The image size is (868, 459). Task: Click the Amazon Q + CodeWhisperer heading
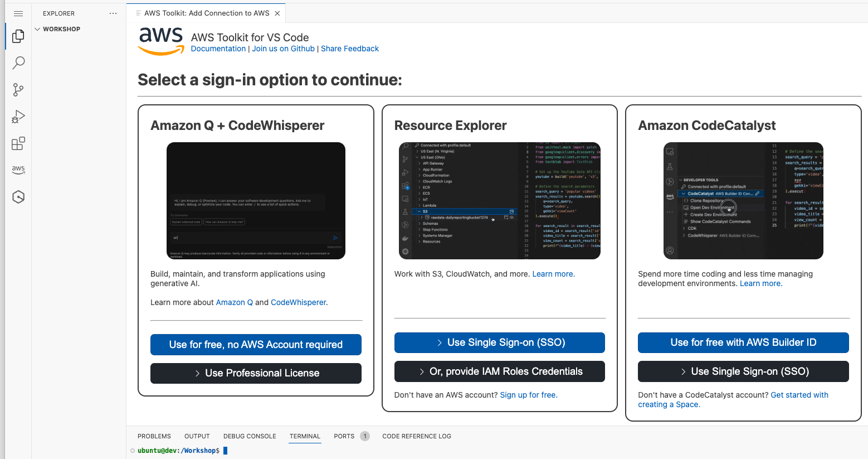tap(237, 125)
